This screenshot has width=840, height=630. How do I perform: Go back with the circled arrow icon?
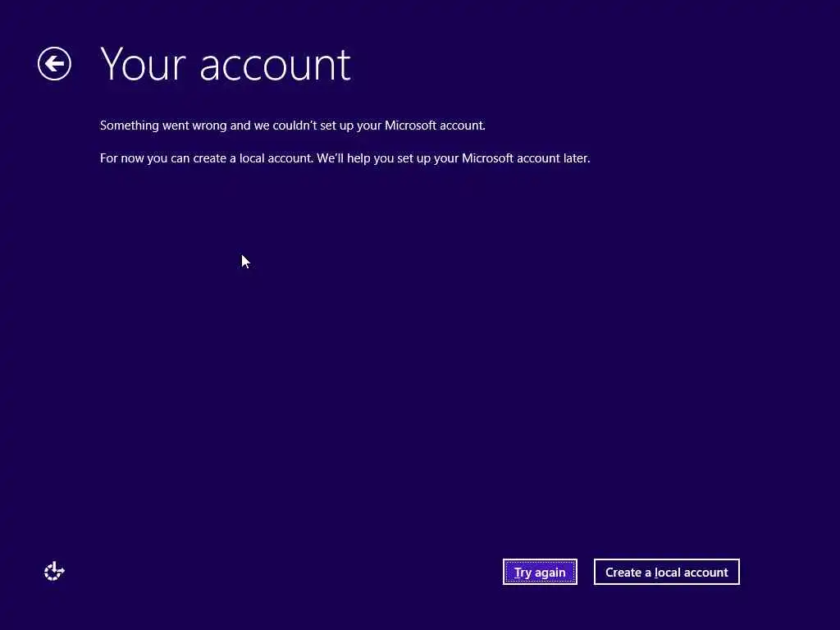coord(54,64)
